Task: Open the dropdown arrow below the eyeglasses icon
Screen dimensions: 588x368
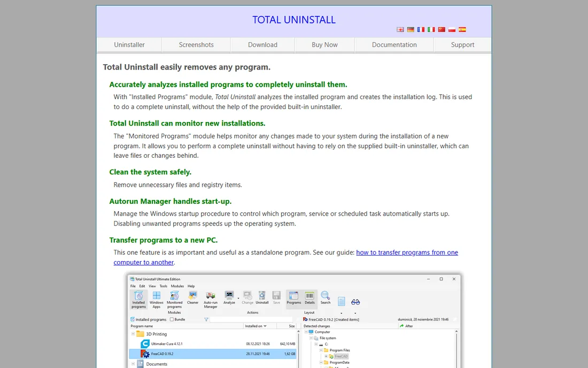Action: [x=355, y=313]
